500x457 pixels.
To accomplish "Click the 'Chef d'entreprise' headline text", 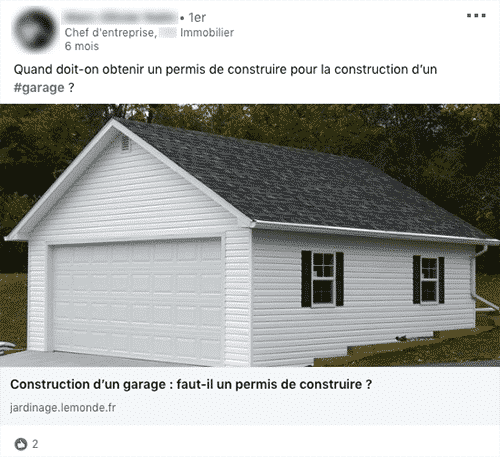I will click(x=111, y=33).
